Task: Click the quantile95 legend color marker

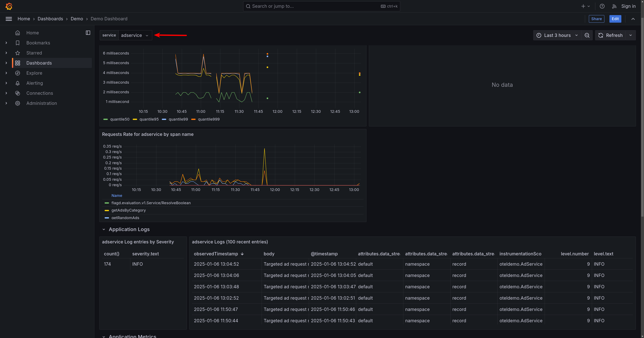Action: click(x=135, y=119)
